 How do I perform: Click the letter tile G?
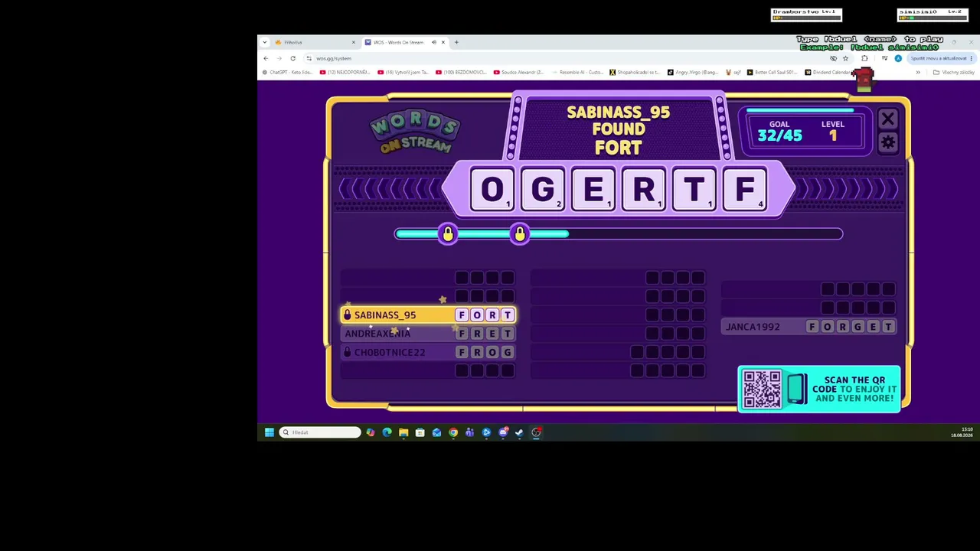tap(543, 189)
